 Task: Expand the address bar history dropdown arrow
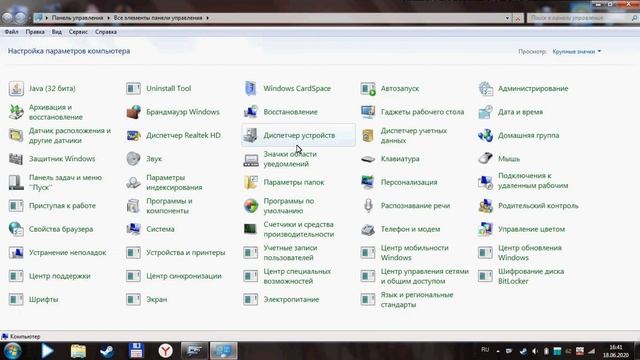[507, 18]
